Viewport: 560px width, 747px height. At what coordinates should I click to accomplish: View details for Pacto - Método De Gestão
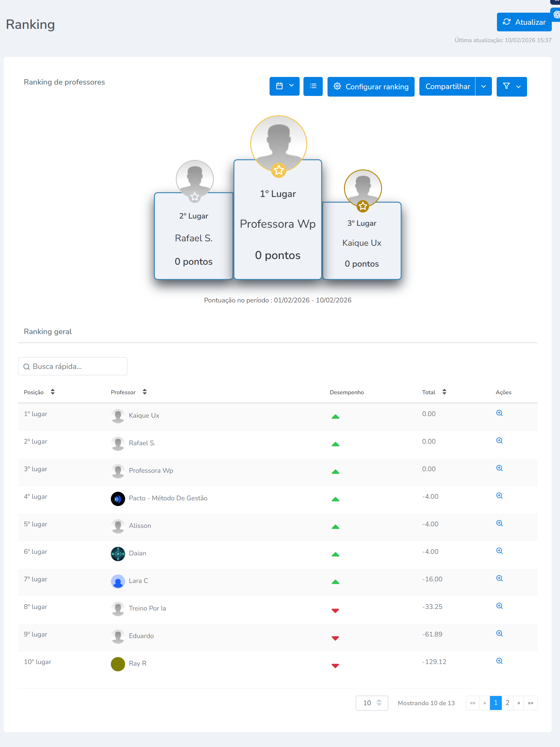pyautogui.click(x=499, y=496)
